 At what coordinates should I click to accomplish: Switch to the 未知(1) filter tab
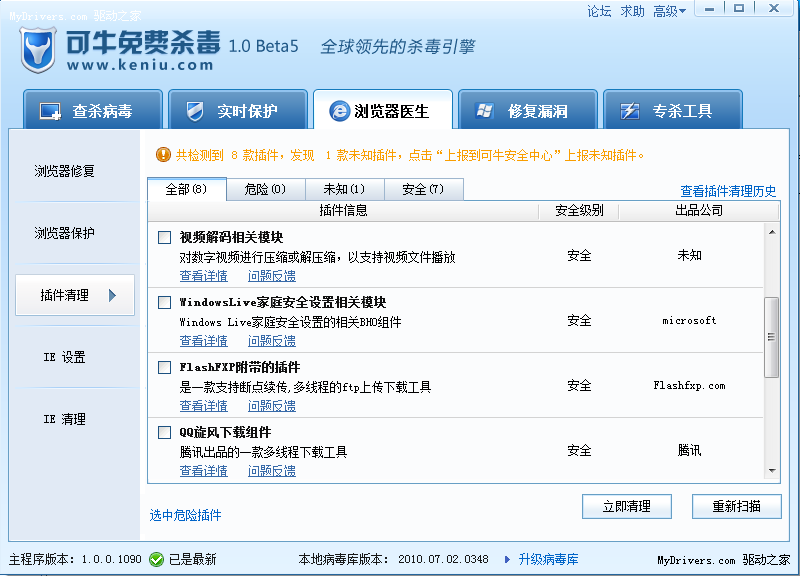point(343,189)
